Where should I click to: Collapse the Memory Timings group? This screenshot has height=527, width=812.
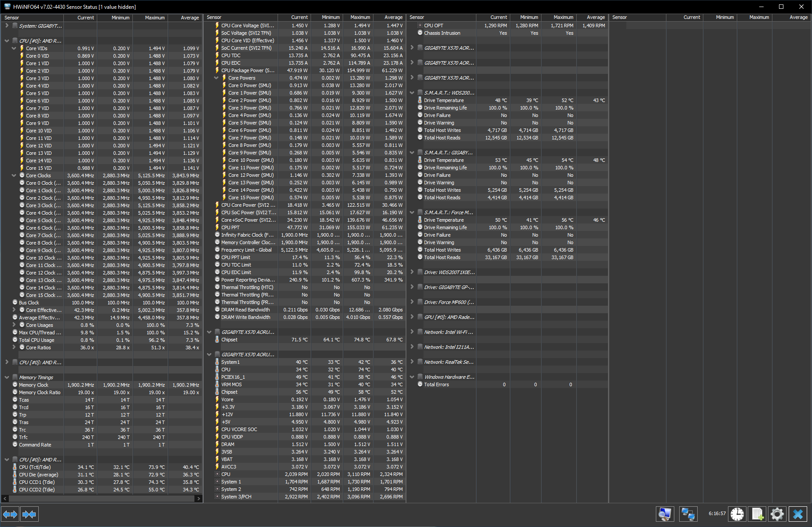7,377
